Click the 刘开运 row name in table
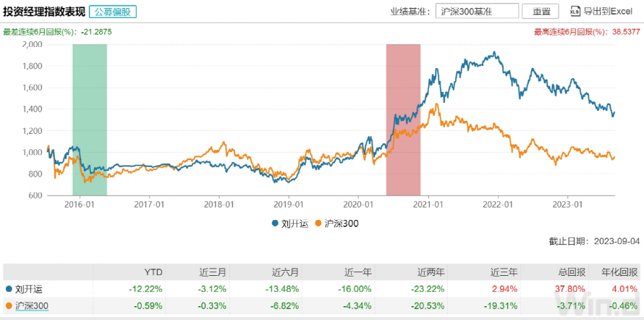This screenshot has height=320, width=644. [x=30, y=289]
